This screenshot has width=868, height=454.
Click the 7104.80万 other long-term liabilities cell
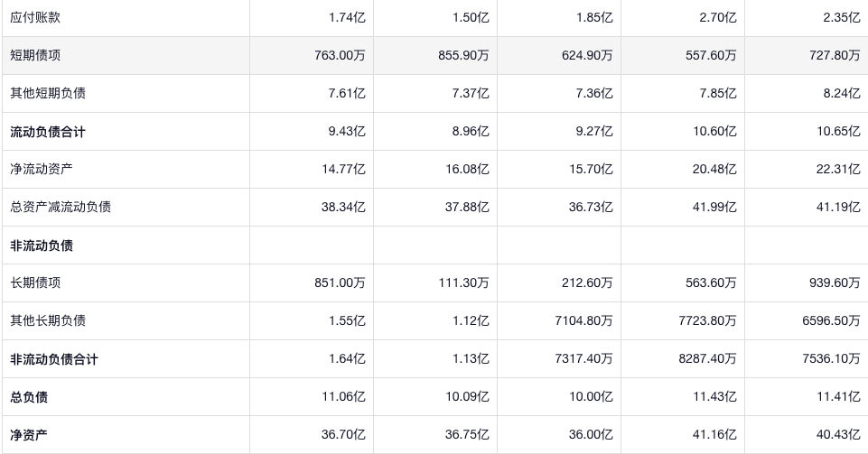point(583,320)
